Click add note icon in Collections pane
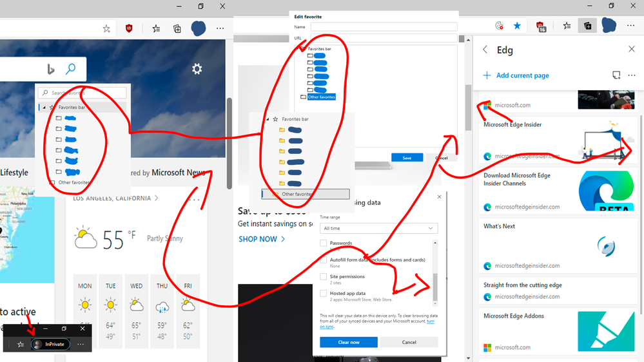Screen dimensions: 644x362 coord(616,75)
